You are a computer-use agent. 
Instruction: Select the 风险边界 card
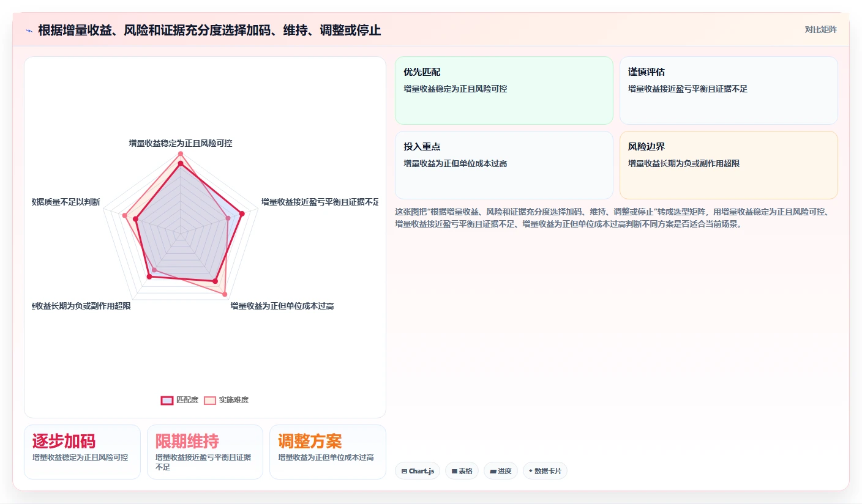point(729,165)
